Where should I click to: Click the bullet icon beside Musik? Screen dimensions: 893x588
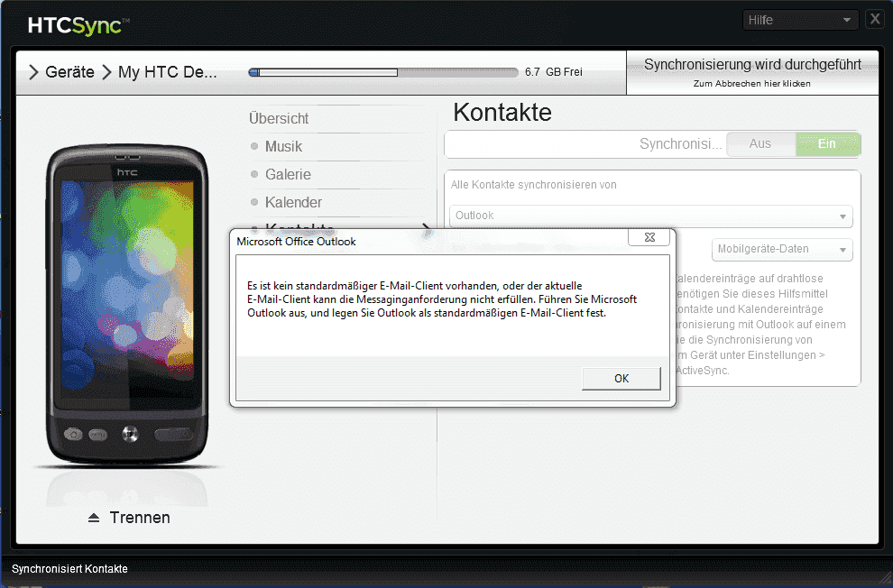(x=254, y=146)
